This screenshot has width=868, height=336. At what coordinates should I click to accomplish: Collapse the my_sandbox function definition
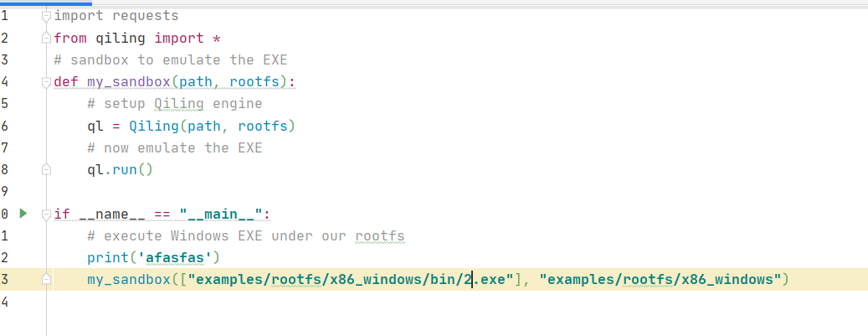point(46,82)
